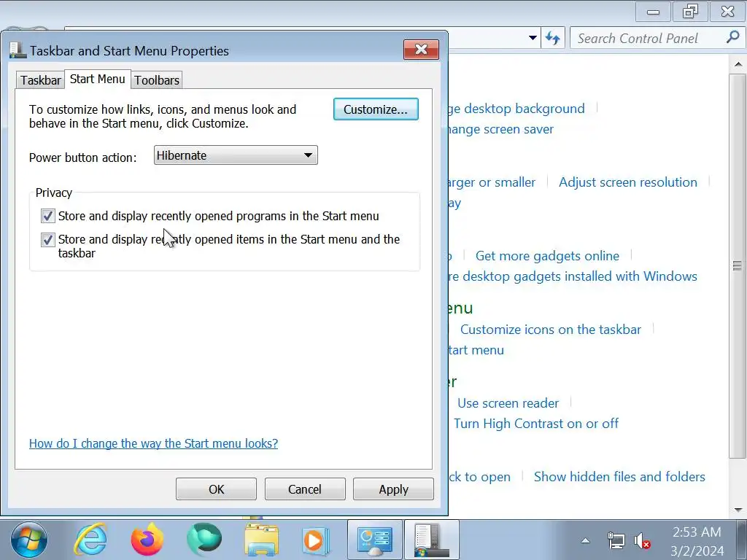Switch to the Taskbar tab
This screenshot has height=560, width=747.
[x=41, y=80]
